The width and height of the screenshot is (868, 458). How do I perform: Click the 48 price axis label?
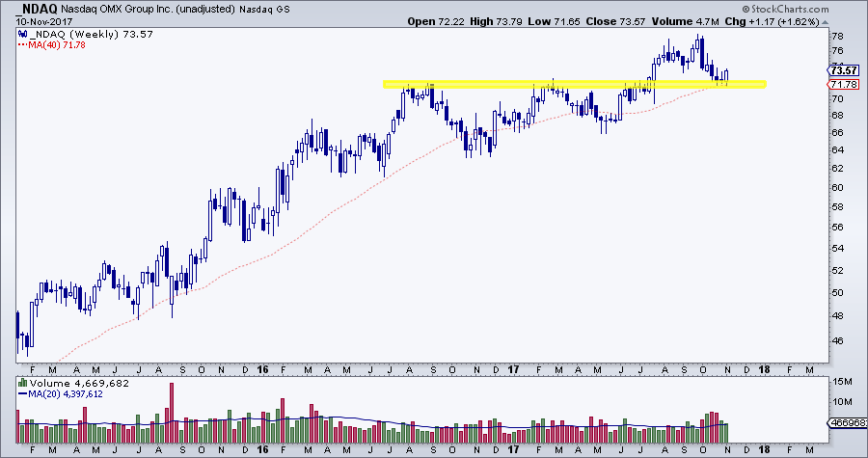(837, 316)
